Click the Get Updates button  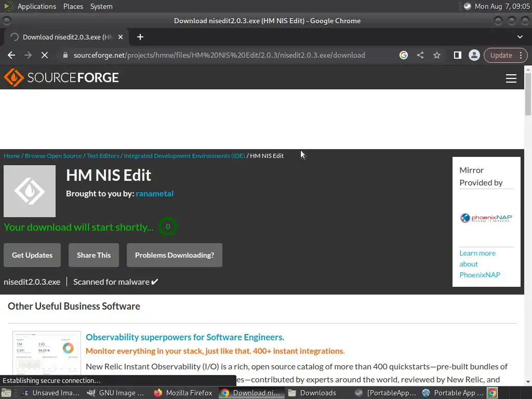point(32,255)
